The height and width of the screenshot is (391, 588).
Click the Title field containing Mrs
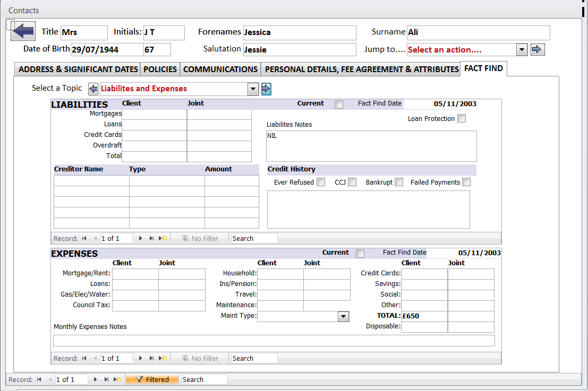[x=84, y=32]
